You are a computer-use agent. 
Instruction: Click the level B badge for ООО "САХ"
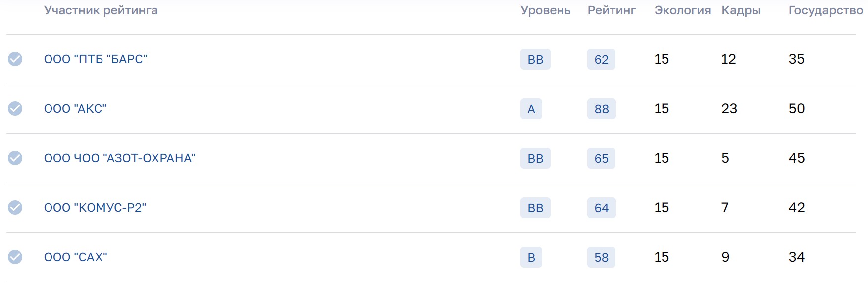[531, 257]
